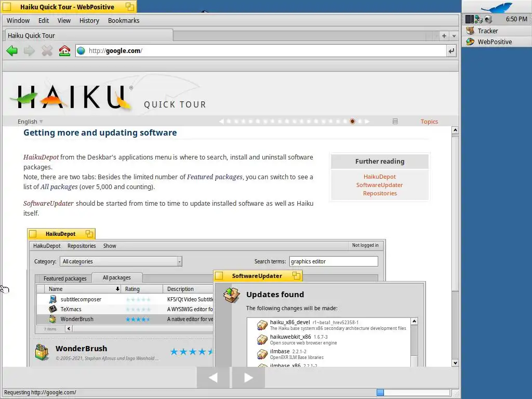Viewport: 532px width, 399px height.
Task: Click the All packages tab in screenshot
Action: tap(117, 277)
